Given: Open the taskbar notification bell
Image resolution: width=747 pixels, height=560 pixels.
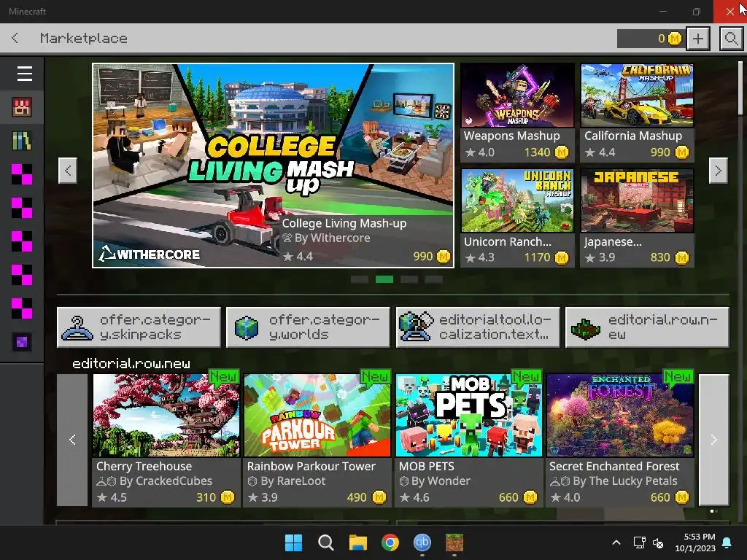Looking at the screenshot, I should [x=727, y=542].
